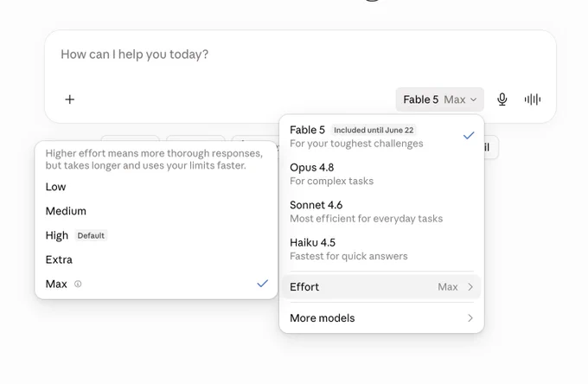This screenshot has width=588, height=384.
Task: Choose the High default effort option
Action: click(x=156, y=235)
